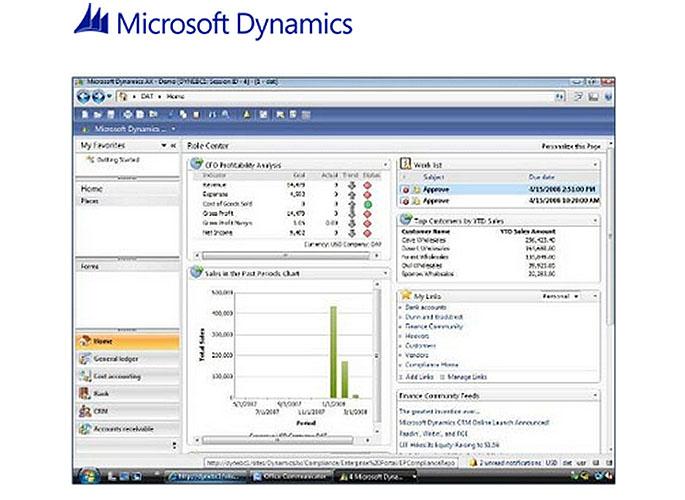Open the Personal dropdown in My Links
Screen dimensions: 685x500
(x=560, y=297)
